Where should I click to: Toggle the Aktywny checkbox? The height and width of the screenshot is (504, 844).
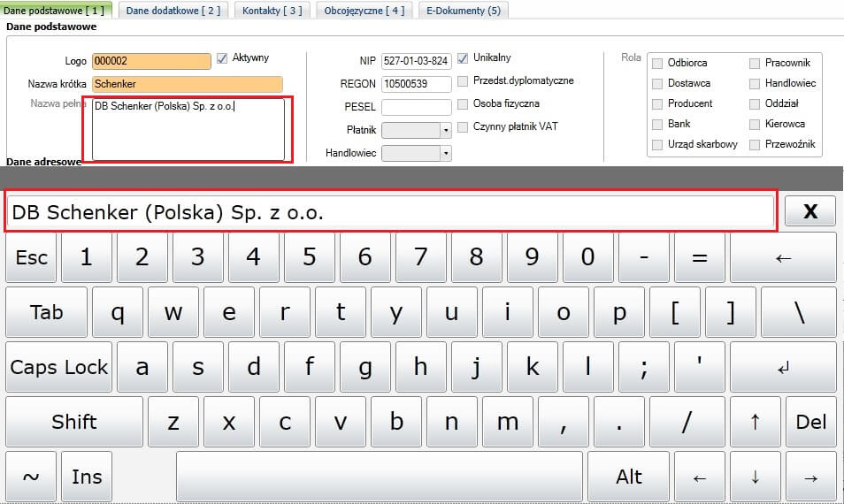click(x=222, y=58)
